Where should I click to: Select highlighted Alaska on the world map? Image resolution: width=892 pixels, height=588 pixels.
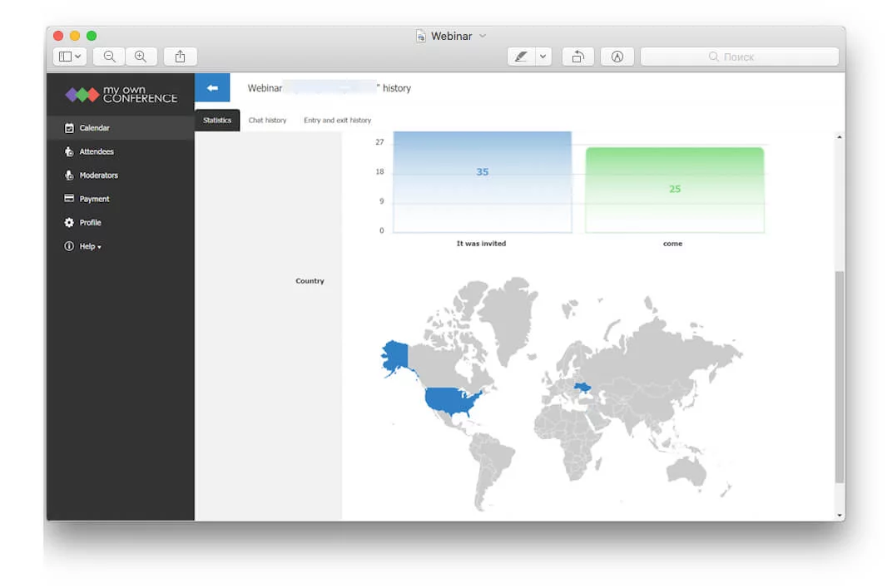tap(395, 356)
